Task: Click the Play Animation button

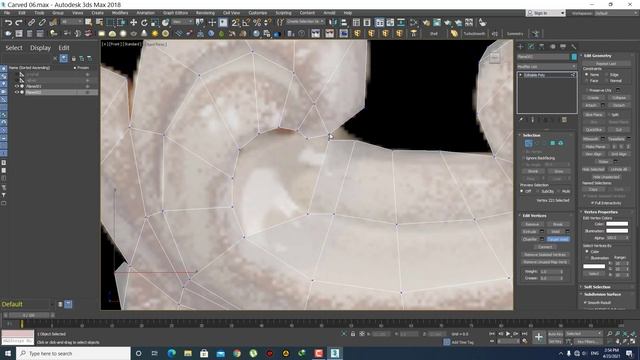Action: coord(508,334)
